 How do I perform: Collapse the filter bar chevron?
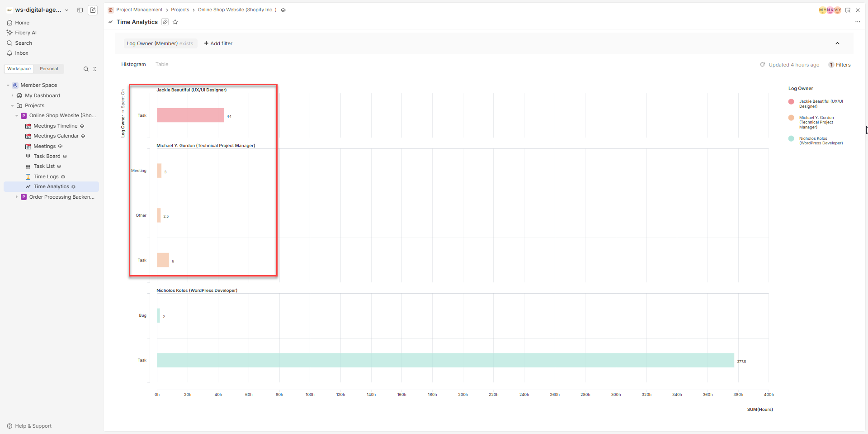coord(837,43)
